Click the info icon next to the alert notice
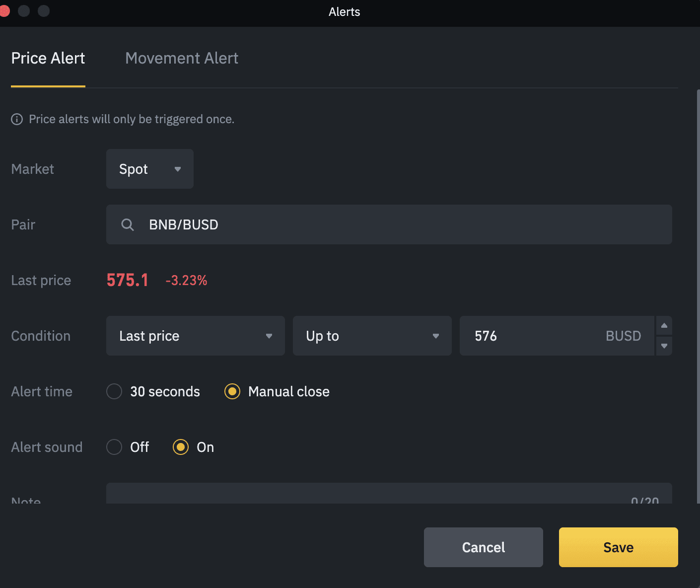This screenshot has width=700, height=588. pos(17,119)
